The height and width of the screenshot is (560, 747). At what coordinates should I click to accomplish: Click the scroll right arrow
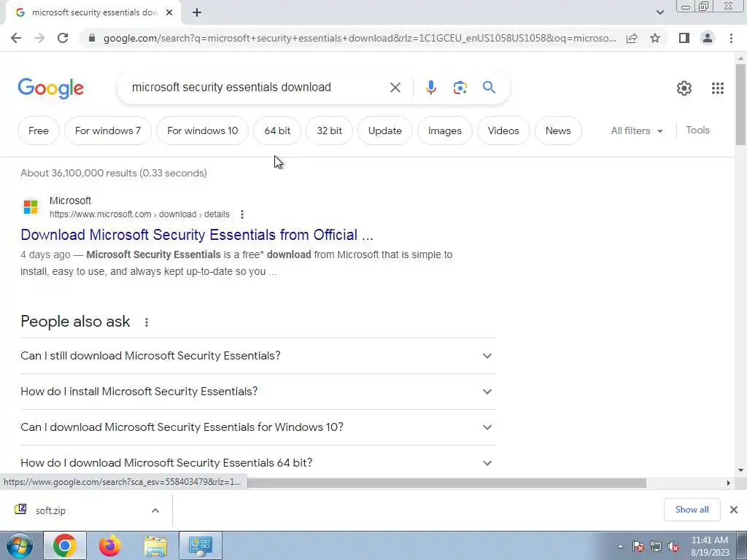coord(728,483)
